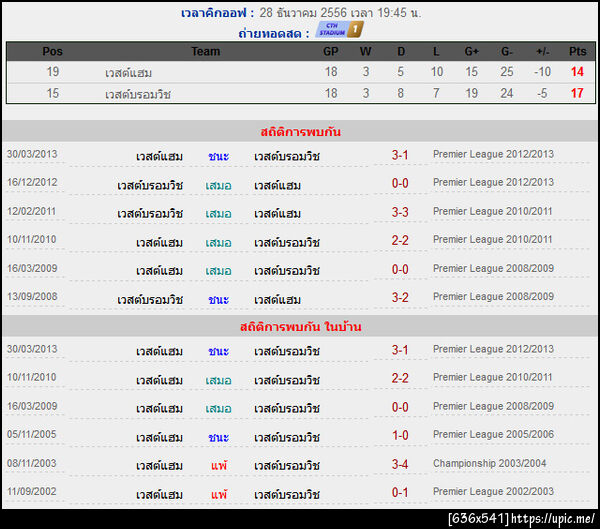Click the สถิติการพบกัน ในบ้าน section heading
This screenshot has height=529, width=600.
coord(300,327)
